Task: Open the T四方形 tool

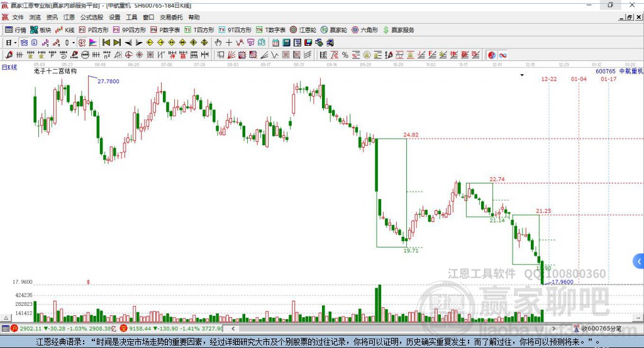Action: click(x=199, y=30)
